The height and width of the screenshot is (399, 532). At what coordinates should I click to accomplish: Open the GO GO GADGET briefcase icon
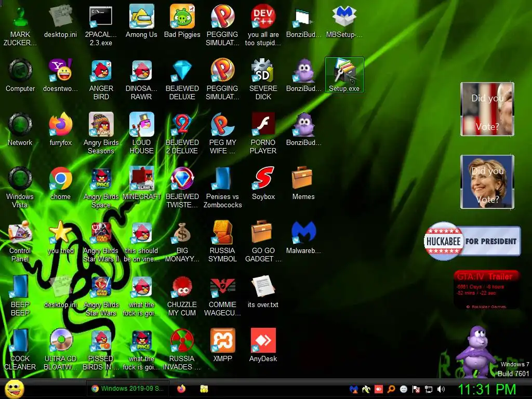(x=263, y=241)
